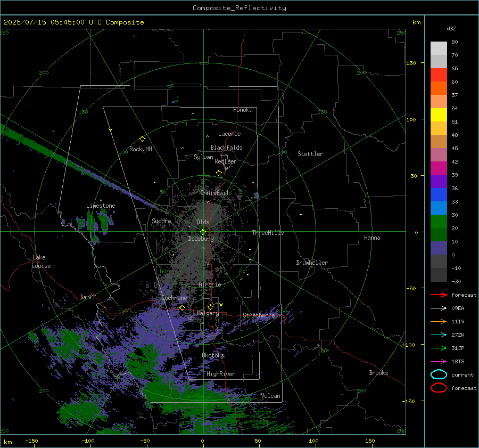
Task: Click the Okotoks town label
Action: pyautogui.click(x=213, y=355)
